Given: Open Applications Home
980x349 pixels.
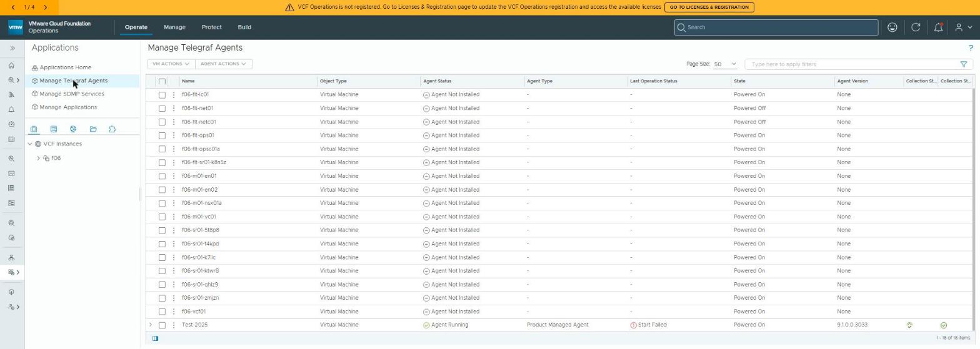Looking at the screenshot, I should click(65, 67).
